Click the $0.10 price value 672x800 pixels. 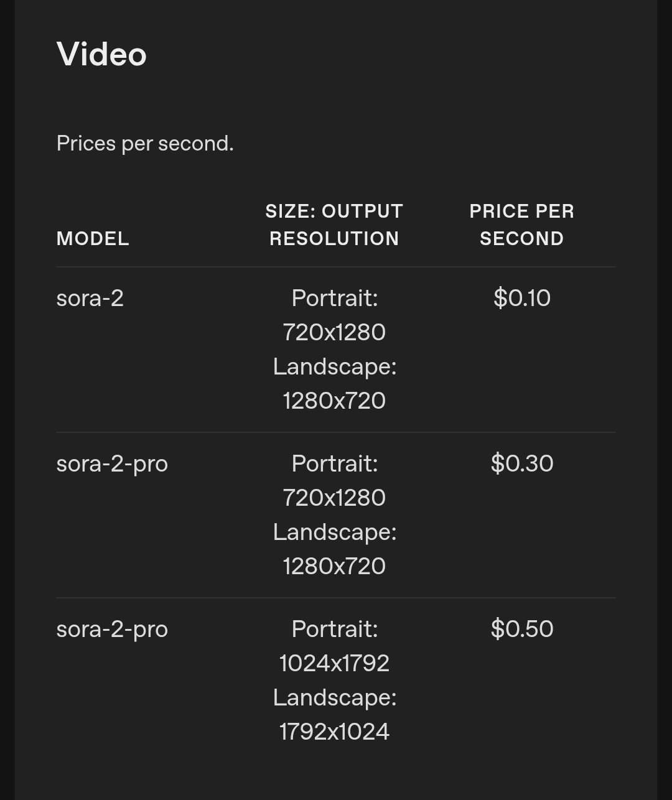[x=521, y=298]
